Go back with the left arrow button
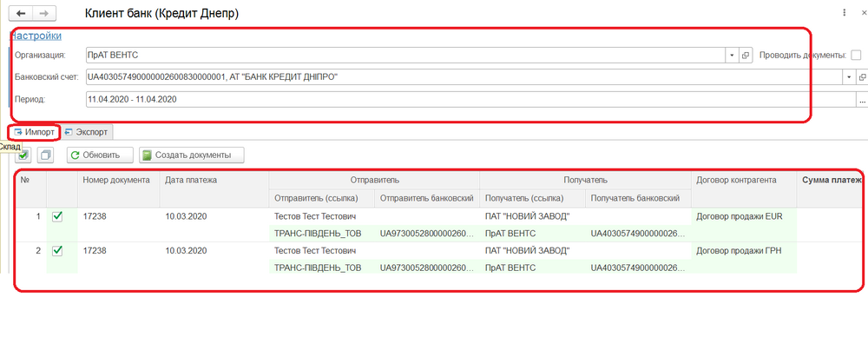 click(22, 13)
